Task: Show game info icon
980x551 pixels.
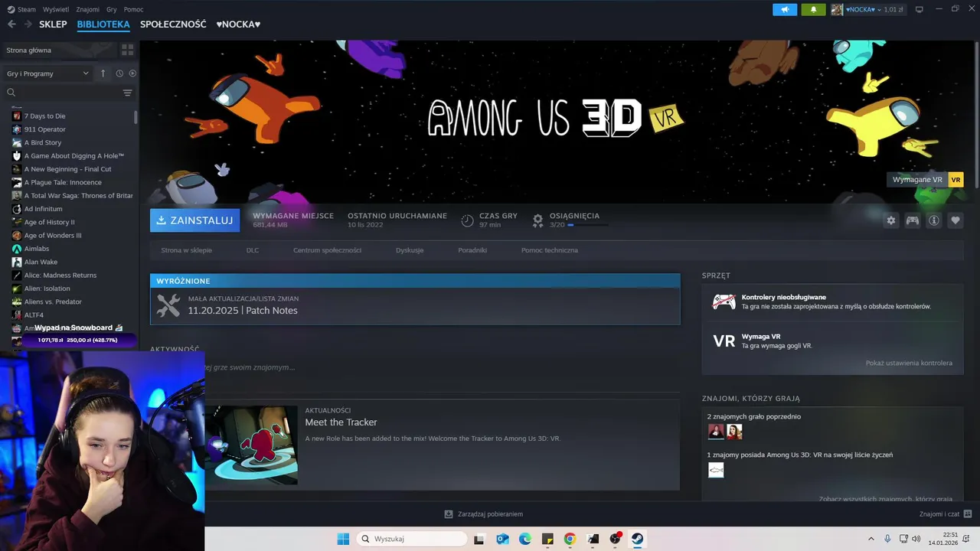Action: (x=933, y=220)
